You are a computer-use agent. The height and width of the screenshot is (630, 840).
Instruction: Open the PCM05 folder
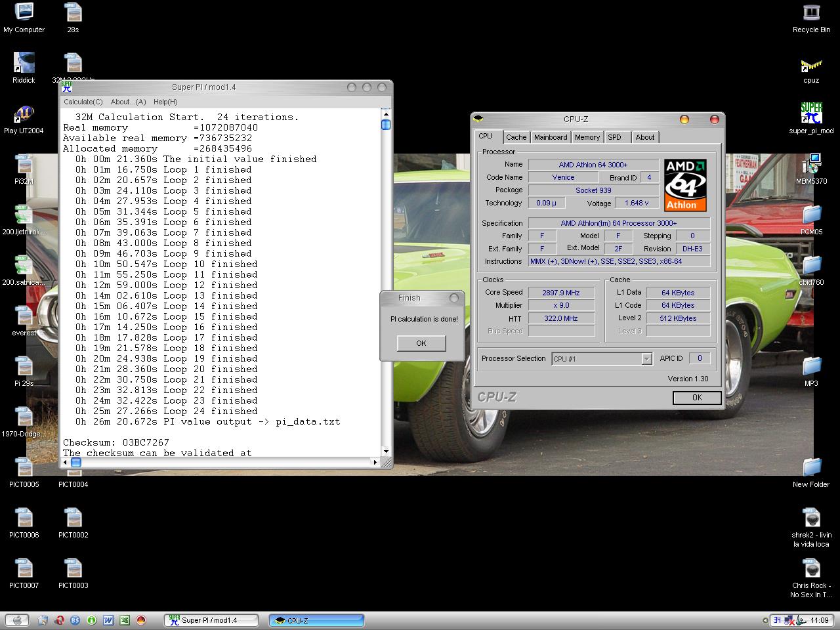811,220
